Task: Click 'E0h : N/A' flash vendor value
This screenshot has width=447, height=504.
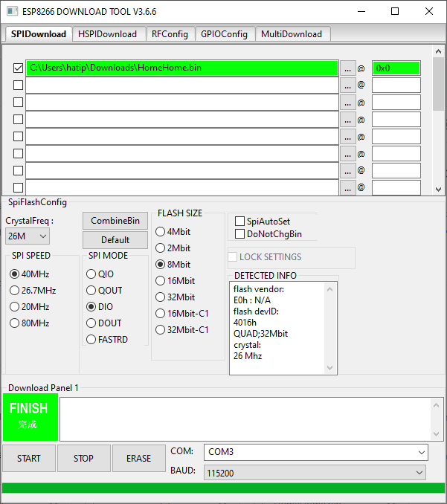Action: tap(252, 300)
